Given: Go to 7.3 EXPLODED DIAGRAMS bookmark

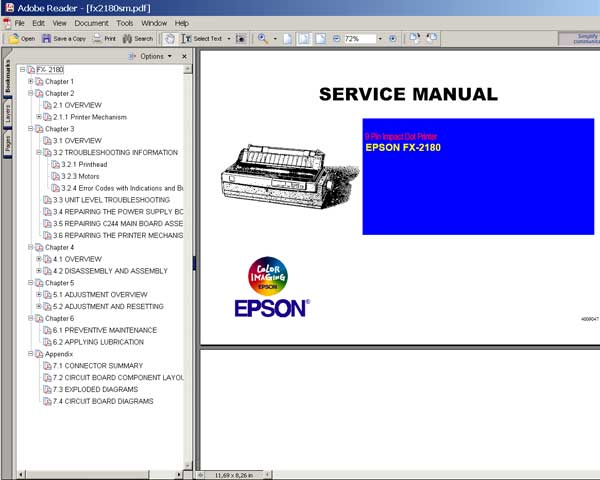Looking at the screenshot, I should pos(96,389).
